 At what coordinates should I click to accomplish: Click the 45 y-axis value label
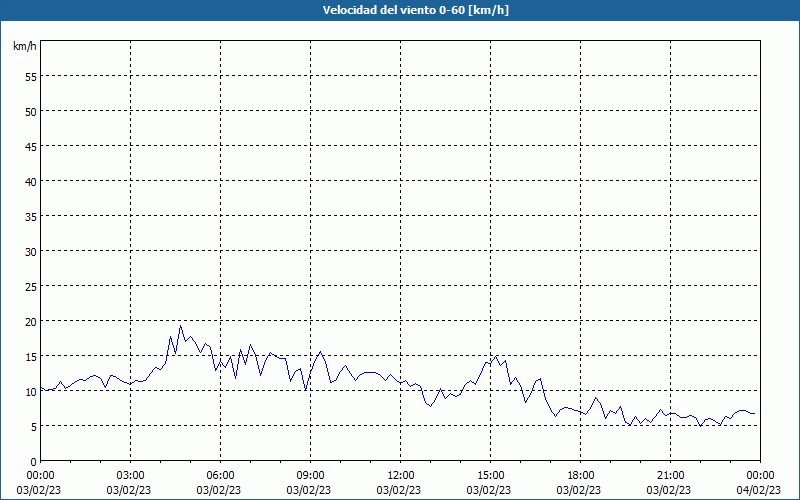pos(31,146)
